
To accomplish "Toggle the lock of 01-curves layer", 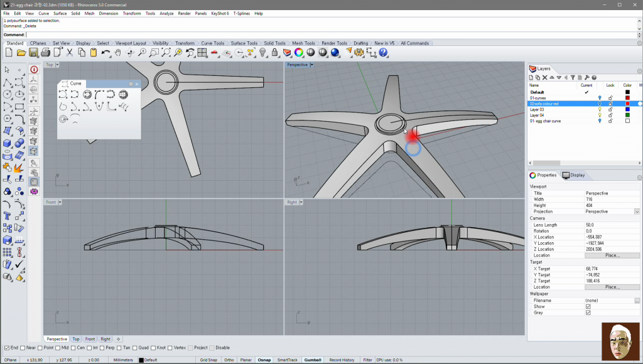I will pos(610,98).
